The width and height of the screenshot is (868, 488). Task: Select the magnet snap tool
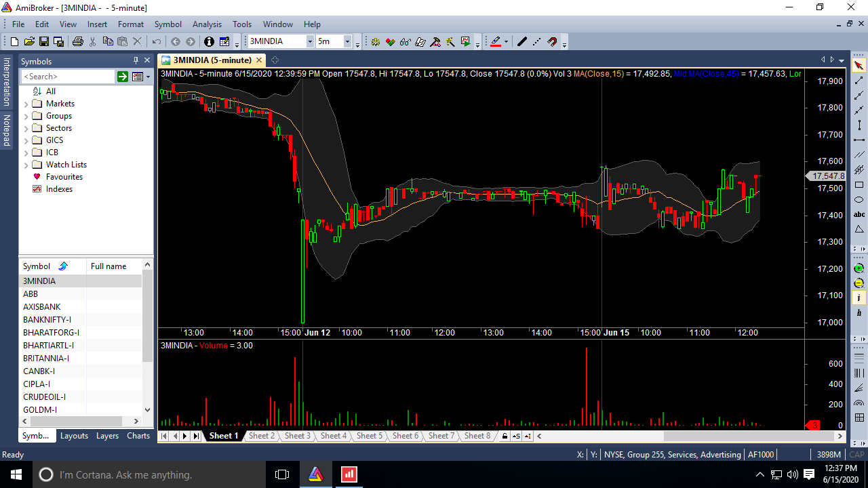(x=551, y=41)
